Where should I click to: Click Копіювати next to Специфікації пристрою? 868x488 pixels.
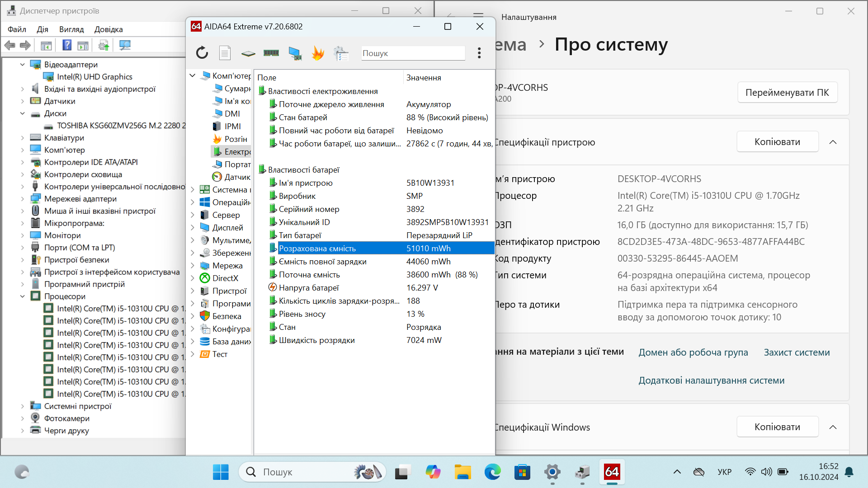point(777,142)
